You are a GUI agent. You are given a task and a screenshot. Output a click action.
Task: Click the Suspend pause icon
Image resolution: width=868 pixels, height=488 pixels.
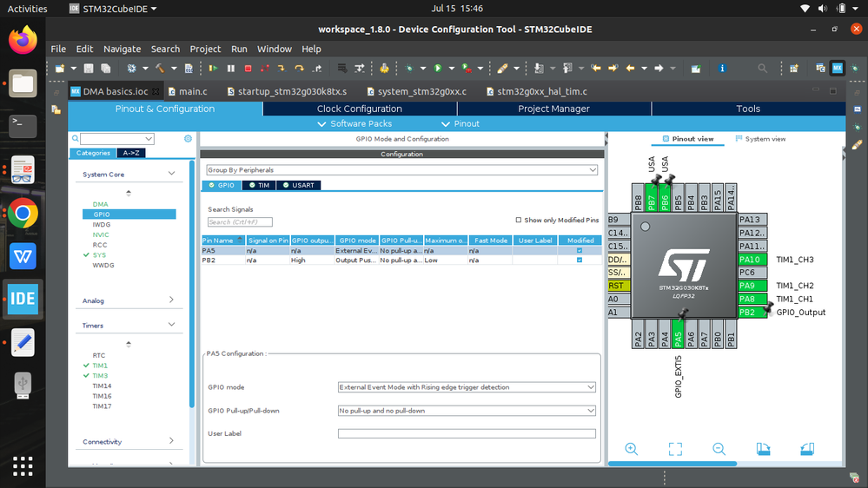[x=231, y=68]
